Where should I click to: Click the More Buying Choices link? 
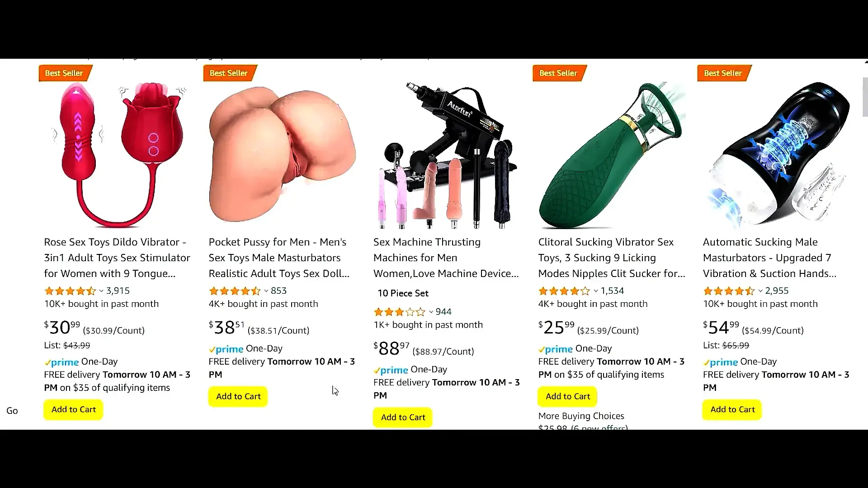point(581,416)
